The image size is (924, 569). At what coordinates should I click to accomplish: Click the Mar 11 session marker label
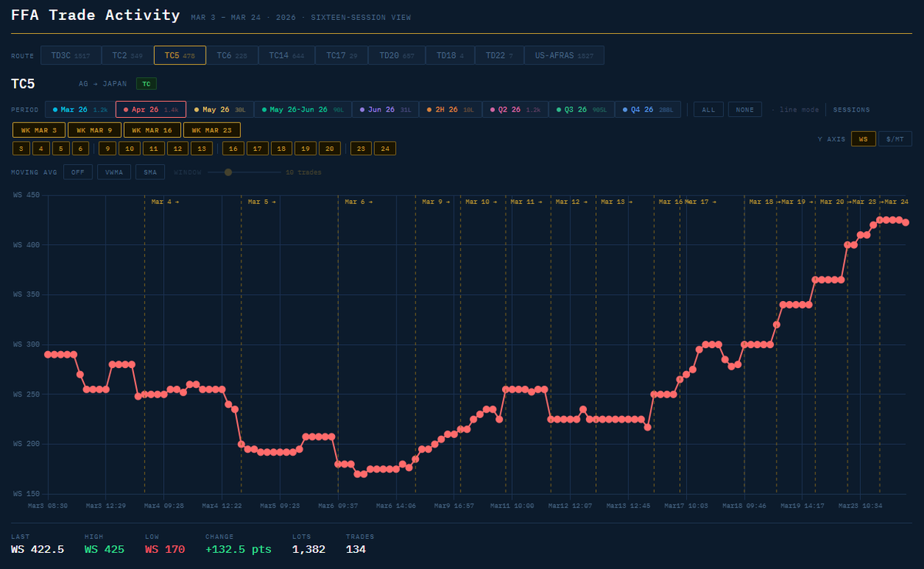525,202
